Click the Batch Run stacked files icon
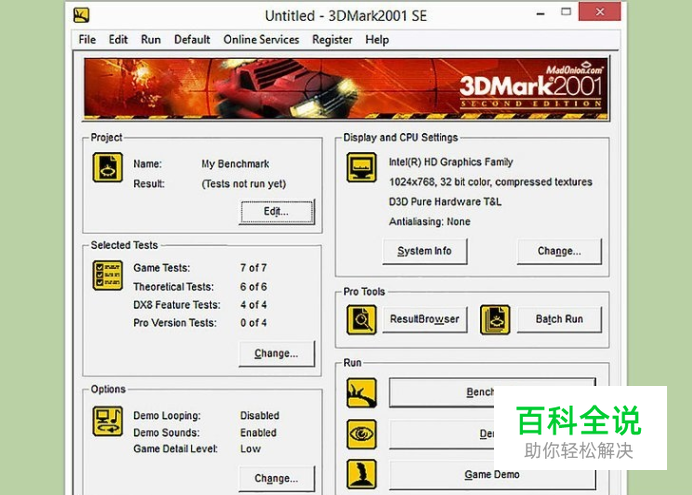Image resolution: width=692 pixels, height=495 pixels. click(x=495, y=319)
